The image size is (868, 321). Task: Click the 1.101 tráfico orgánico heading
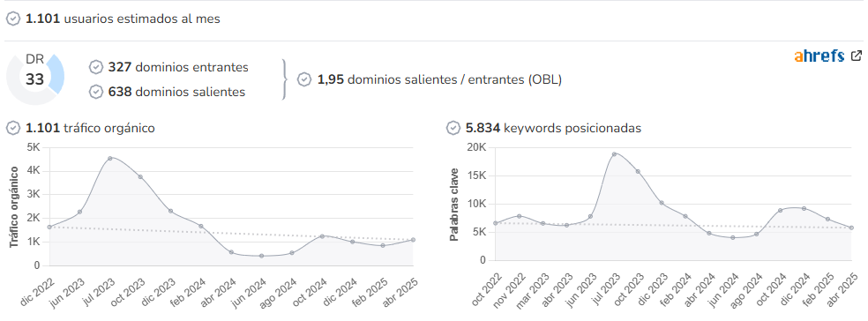[x=90, y=129]
